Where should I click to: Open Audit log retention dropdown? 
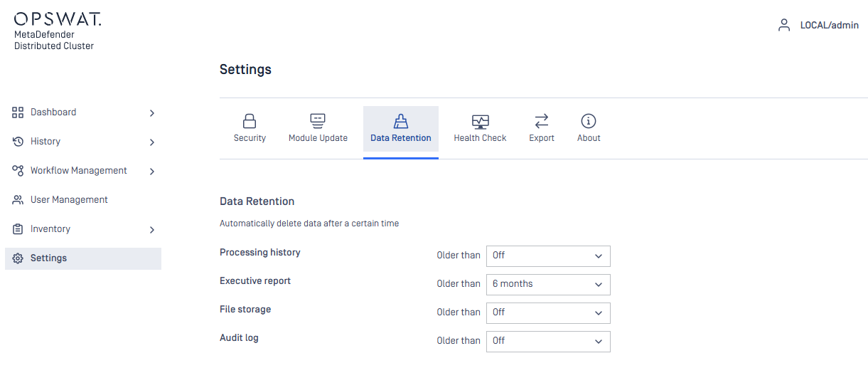(548, 341)
